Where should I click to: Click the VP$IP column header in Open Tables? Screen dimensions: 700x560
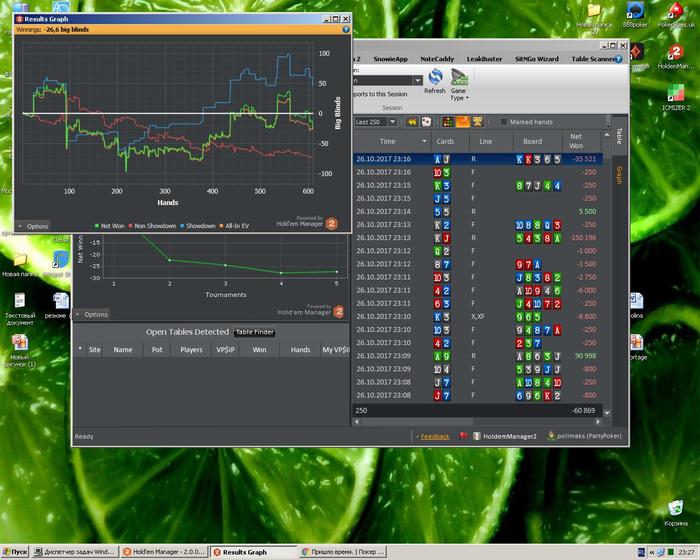coord(225,350)
